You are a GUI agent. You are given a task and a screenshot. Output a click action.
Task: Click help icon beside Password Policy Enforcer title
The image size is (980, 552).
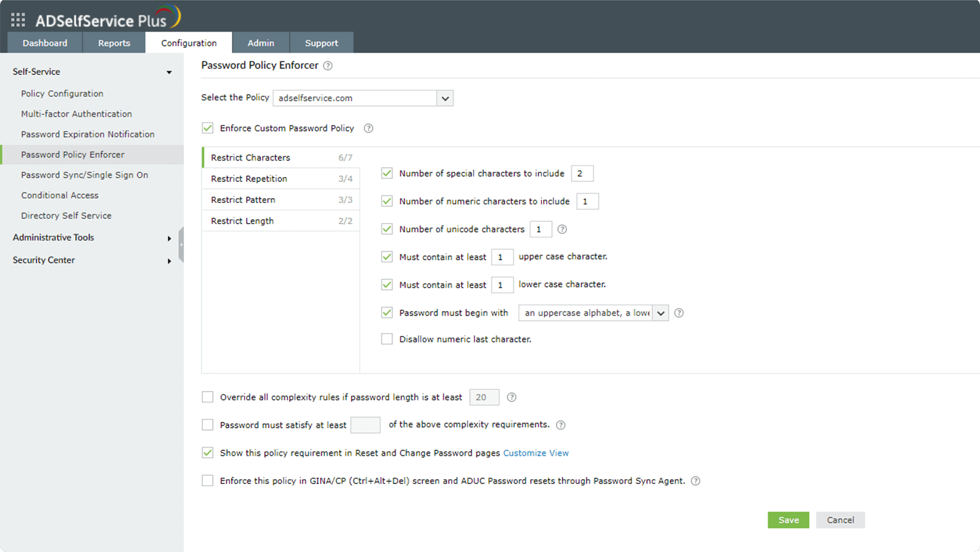328,66
